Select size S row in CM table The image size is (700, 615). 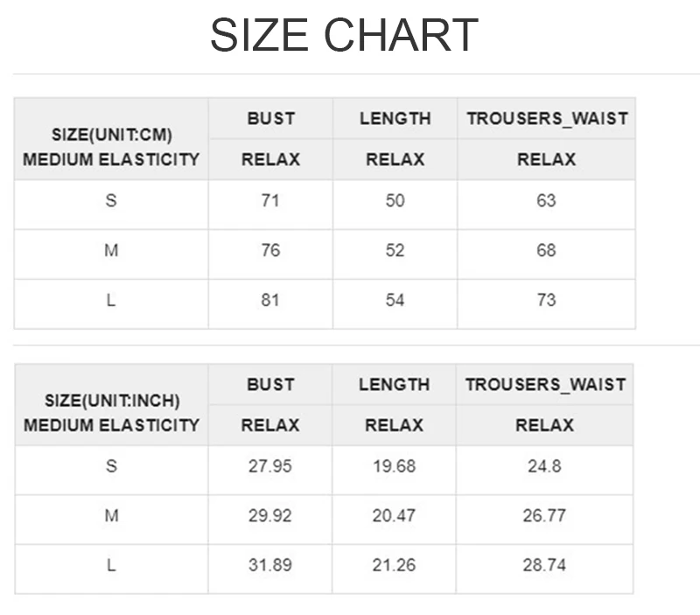point(325,205)
